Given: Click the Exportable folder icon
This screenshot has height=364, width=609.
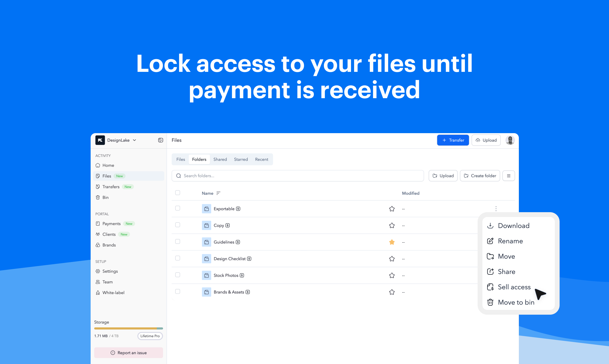Looking at the screenshot, I should (x=206, y=209).
